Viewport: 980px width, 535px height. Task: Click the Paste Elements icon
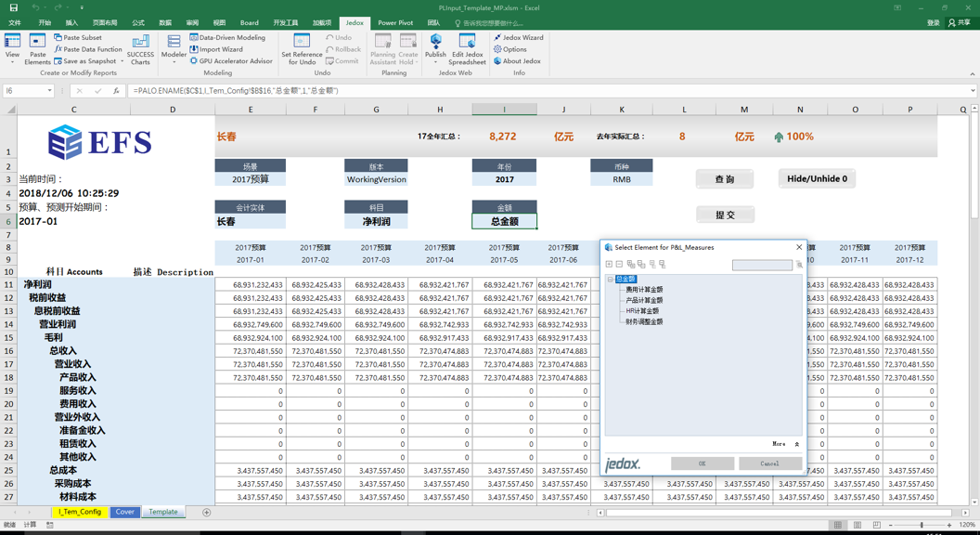pos(37,49)
